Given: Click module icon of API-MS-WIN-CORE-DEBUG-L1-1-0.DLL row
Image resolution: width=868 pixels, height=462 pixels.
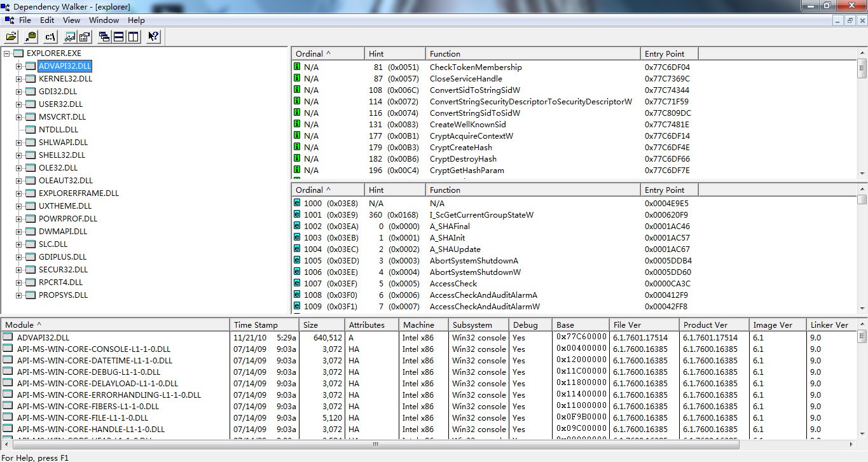Looking at the screenshot, I should coord(8,372).
